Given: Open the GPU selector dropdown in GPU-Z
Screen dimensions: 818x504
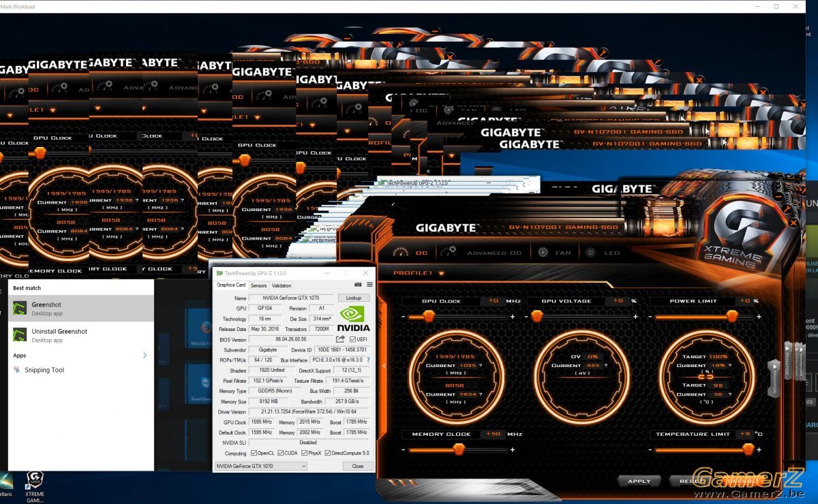Looking at the screenshot, I should (x=260, y=466).
